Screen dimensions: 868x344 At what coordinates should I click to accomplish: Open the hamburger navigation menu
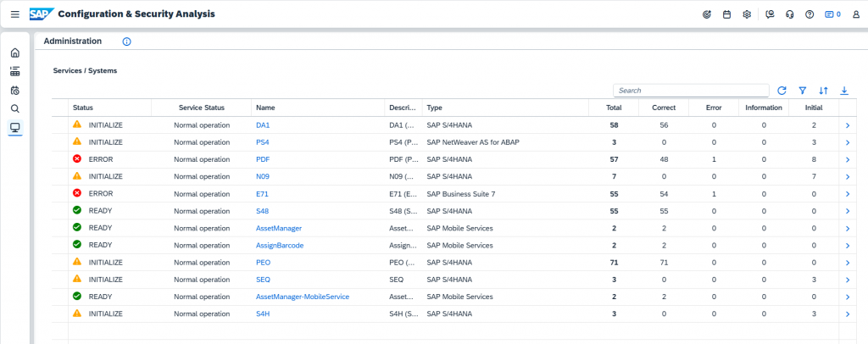15,14
